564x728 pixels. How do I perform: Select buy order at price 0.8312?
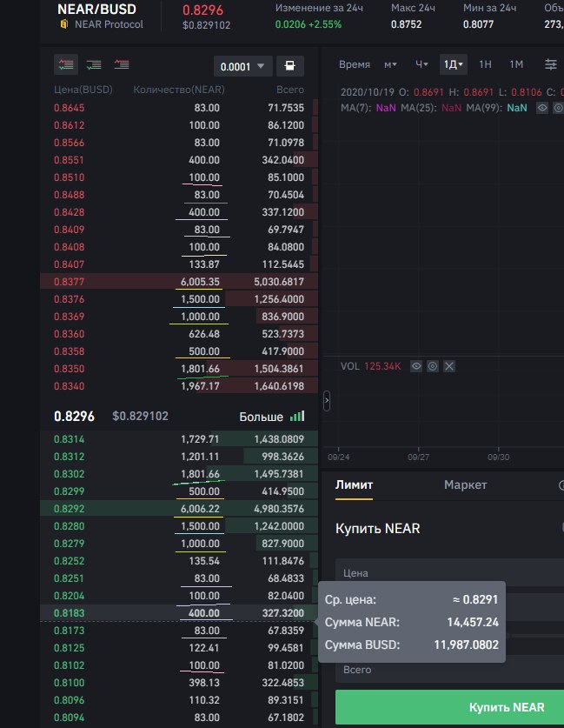tap(179, 457)
